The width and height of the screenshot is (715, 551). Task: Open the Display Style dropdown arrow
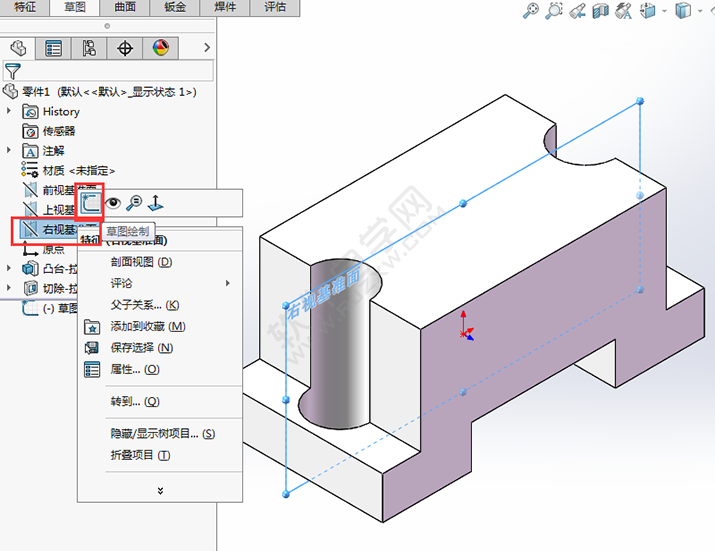click(x=700, y=10)
